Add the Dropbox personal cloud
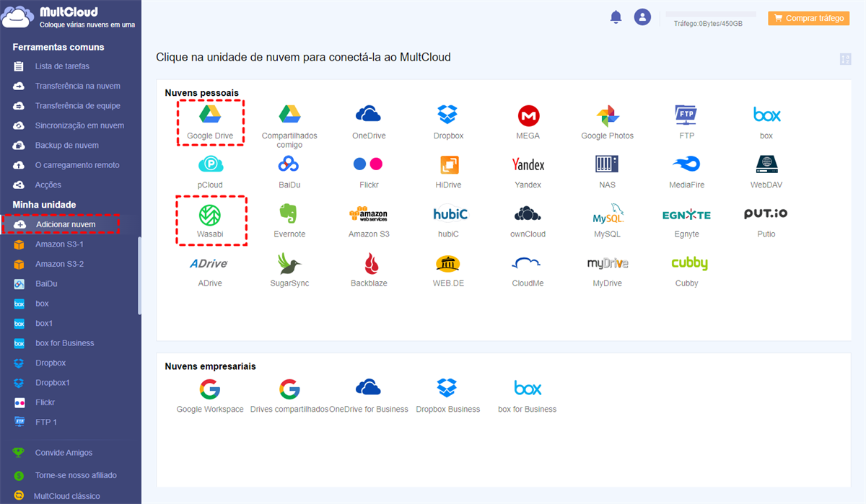 coord(448,122)
